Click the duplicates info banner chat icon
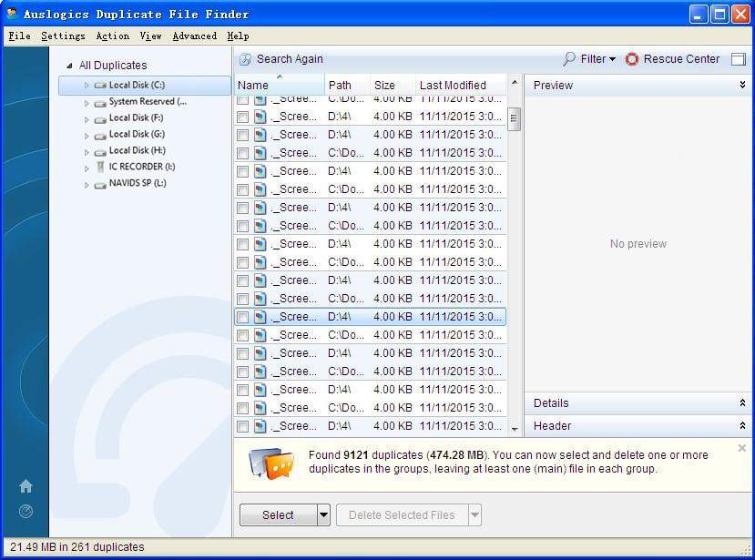The width and height of the screenshot is (755, 560). point(271,463)
